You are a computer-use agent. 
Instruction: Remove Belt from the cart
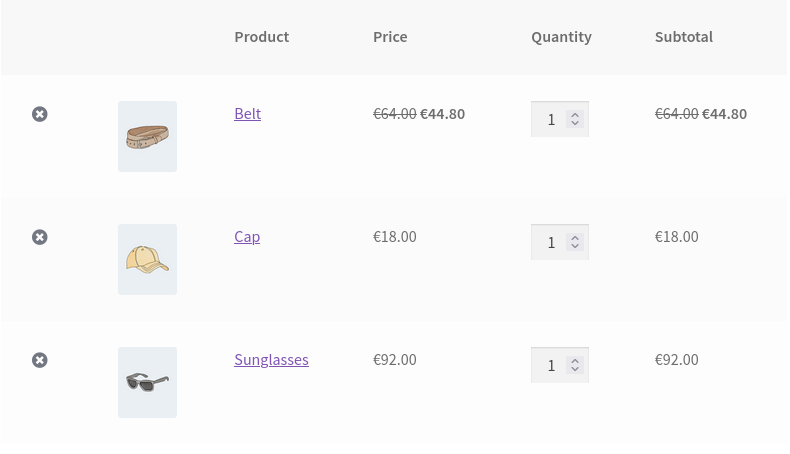40,114
